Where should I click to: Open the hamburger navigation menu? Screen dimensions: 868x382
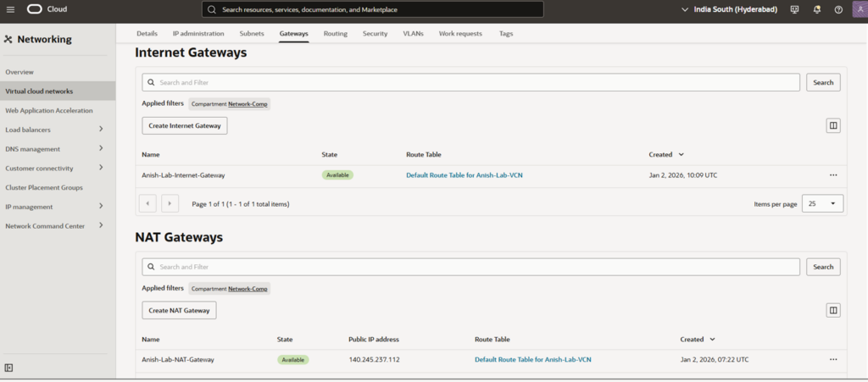[10, 9]
